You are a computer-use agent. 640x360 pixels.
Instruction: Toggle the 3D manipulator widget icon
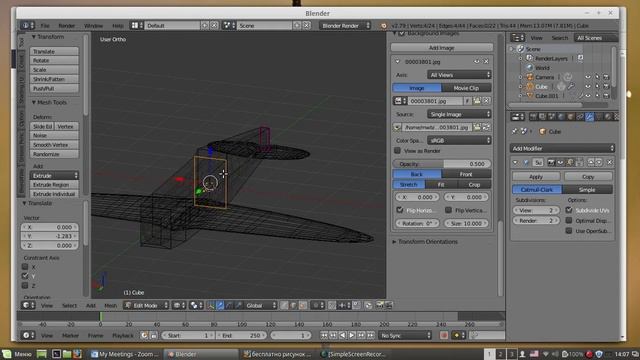click(210, 305)
